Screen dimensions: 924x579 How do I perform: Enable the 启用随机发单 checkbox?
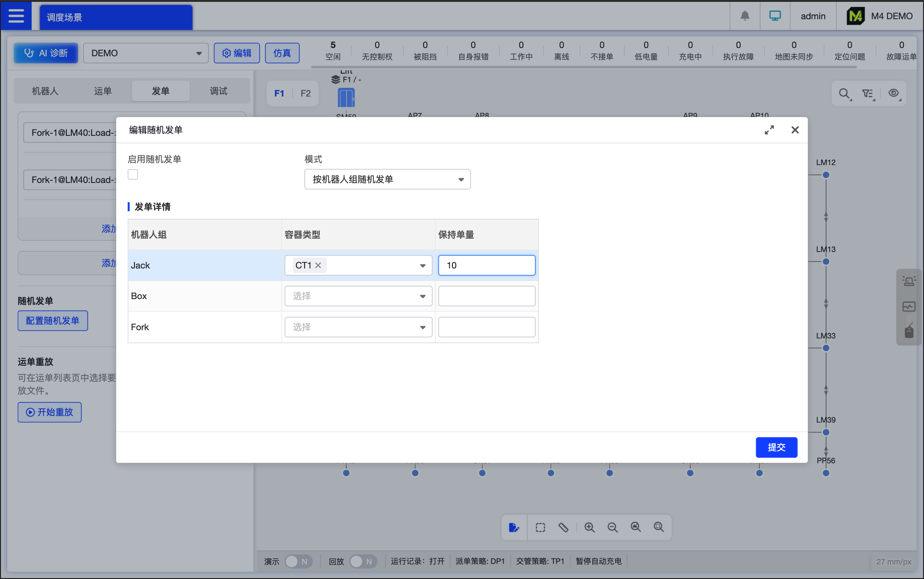point(133,174)
